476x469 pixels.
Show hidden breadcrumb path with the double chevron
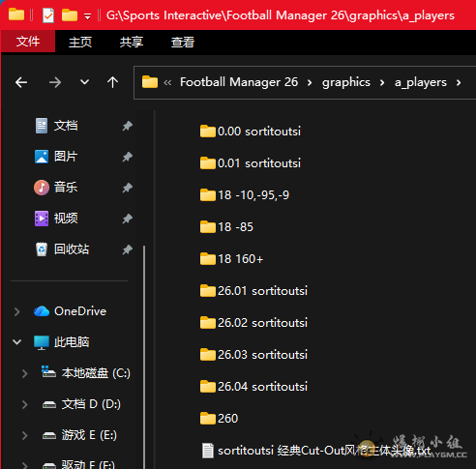pos(167,83)
